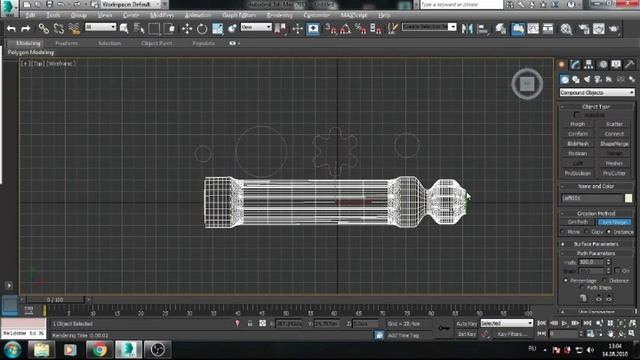Toggle the 3D Snaps icon

pyautogui.click(x=331, y=29)
